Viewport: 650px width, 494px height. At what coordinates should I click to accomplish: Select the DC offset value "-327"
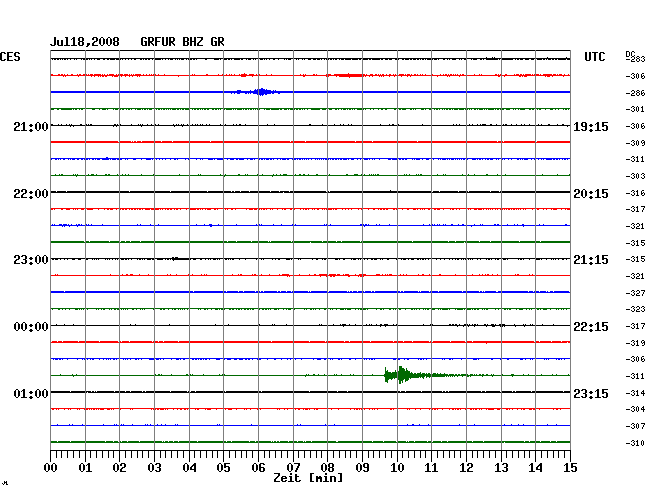635,293
